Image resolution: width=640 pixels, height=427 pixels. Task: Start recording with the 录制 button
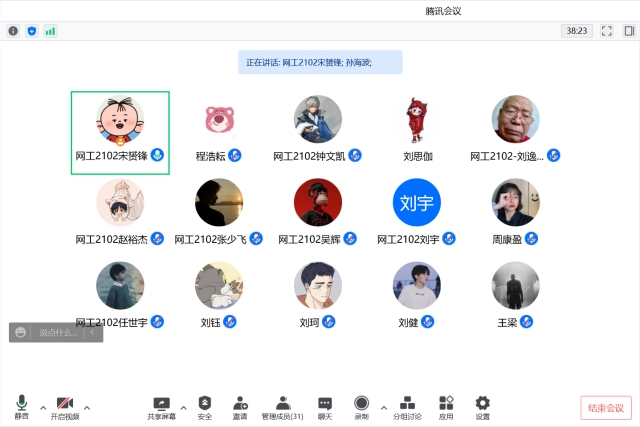[362, 408]
